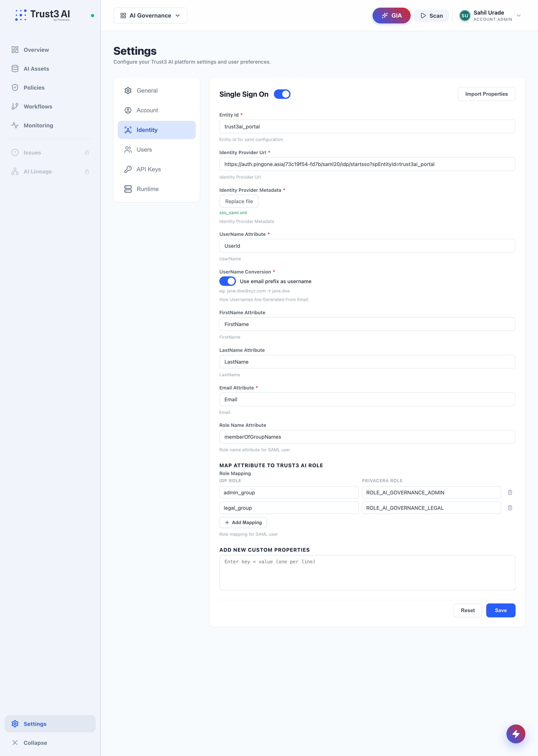Focus the Entity Id input field

[x=367, y=127]
